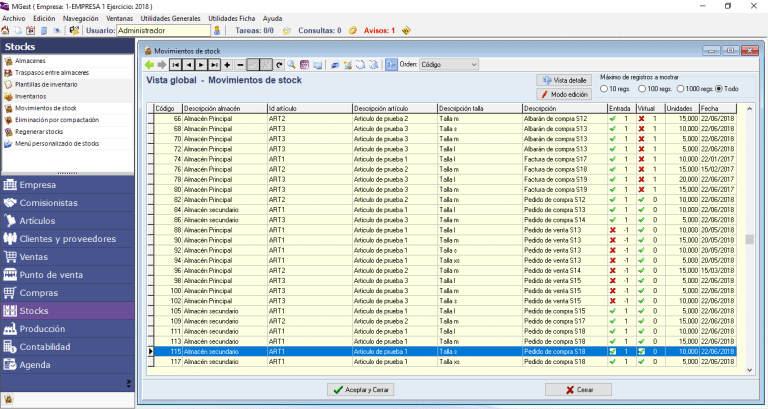Click Vista detalle button
768x409 pixels.
coord(564,80)
